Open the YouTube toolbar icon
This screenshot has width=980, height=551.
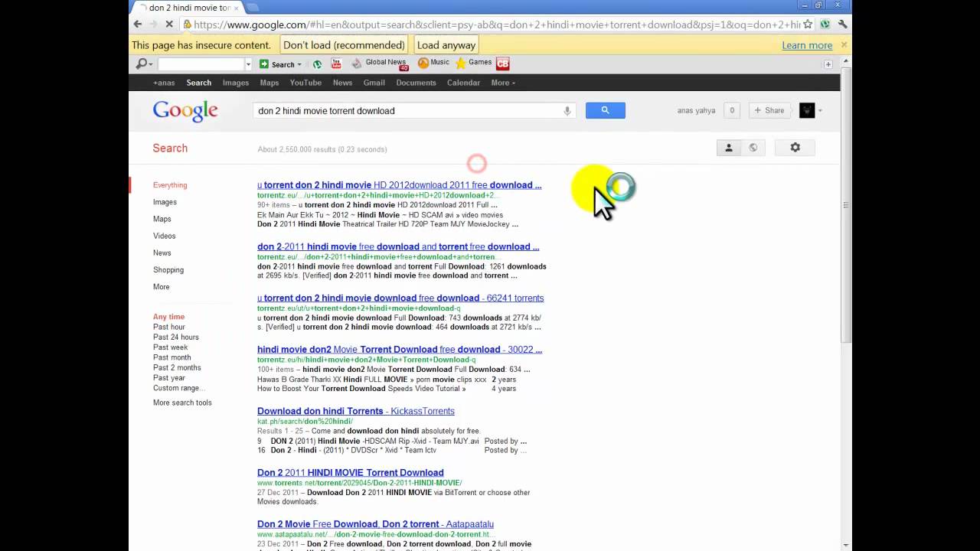[336, 64]
